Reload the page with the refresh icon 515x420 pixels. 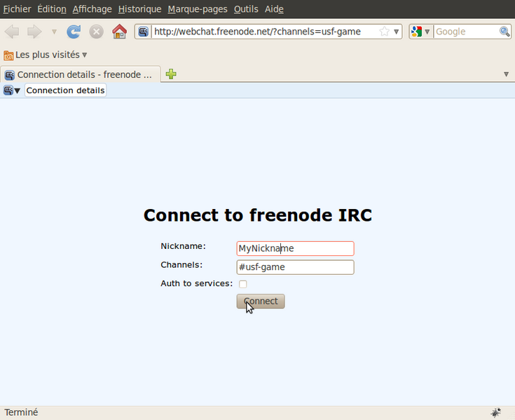[x=74, y=32]
